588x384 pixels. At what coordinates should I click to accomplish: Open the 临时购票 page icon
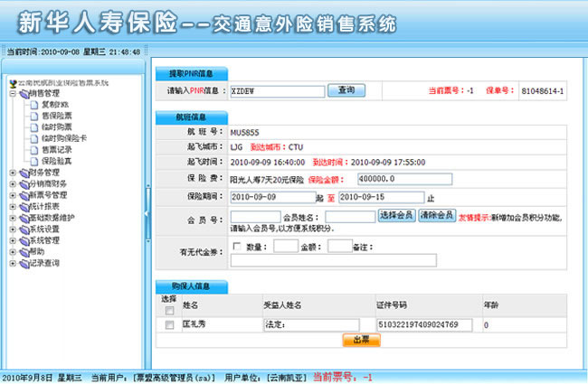point(34,127)
